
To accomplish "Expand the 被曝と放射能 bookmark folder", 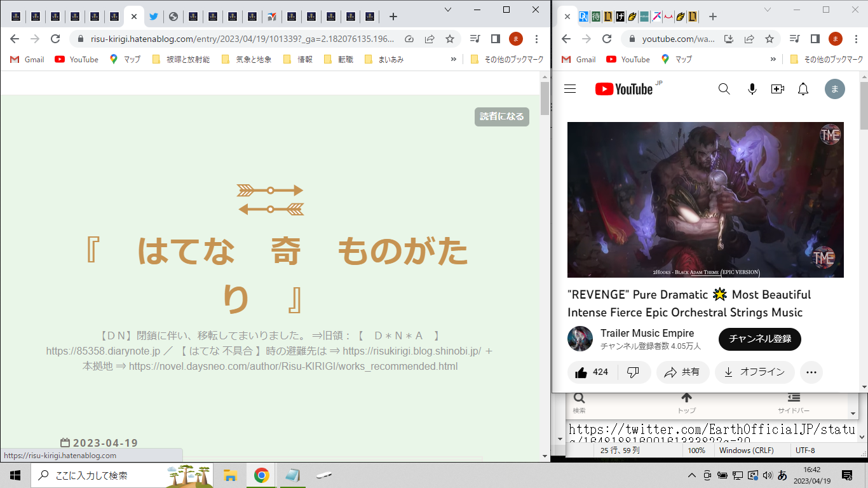I will pyautogui.click(x=180, y=60).
